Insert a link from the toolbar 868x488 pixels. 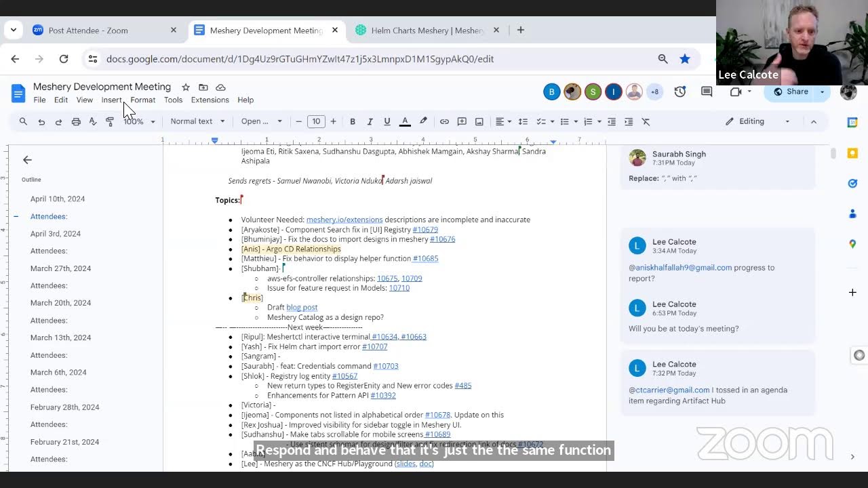tap(444, 121)
